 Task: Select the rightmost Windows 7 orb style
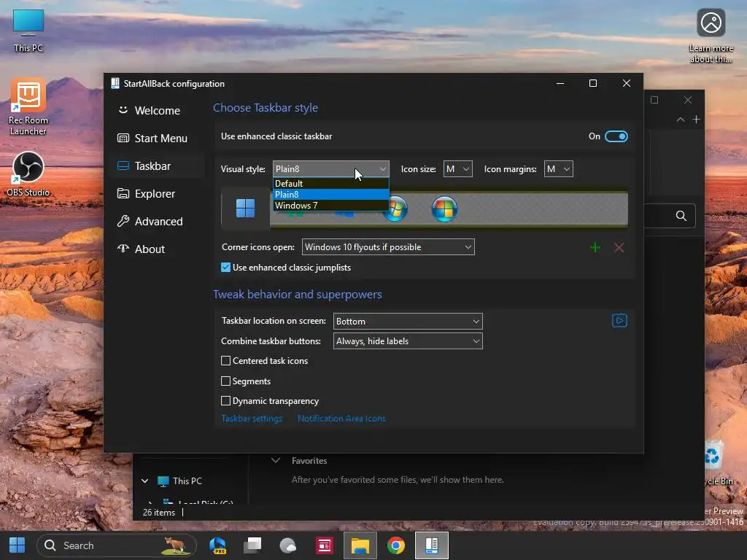click(x=444, y=209)
